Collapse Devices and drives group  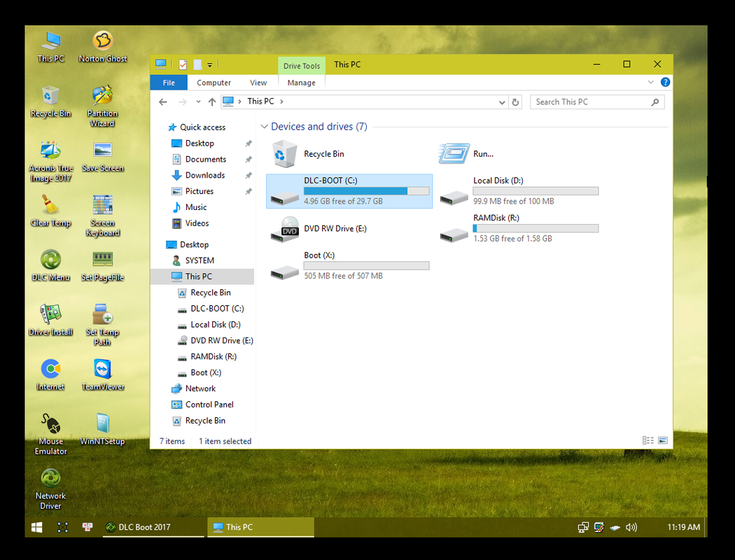(264, 127)
